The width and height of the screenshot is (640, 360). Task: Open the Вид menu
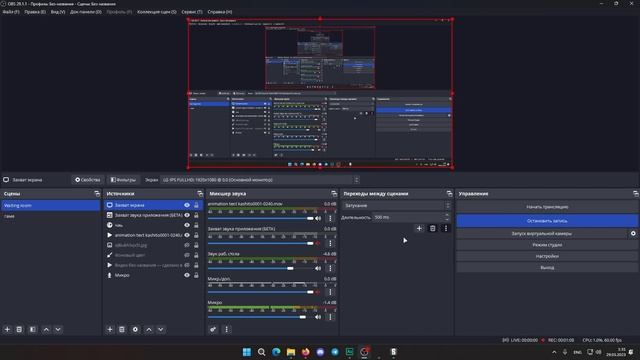58,12
